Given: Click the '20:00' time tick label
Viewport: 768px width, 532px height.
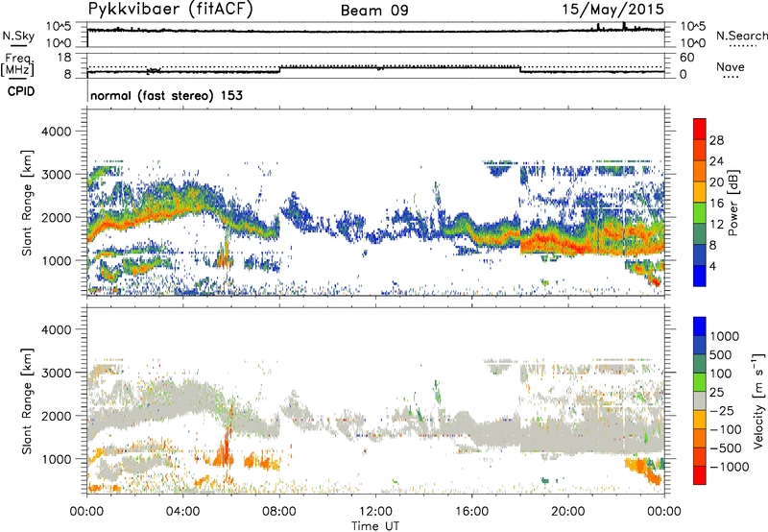Looking at the screenshot, I should 568,512.
